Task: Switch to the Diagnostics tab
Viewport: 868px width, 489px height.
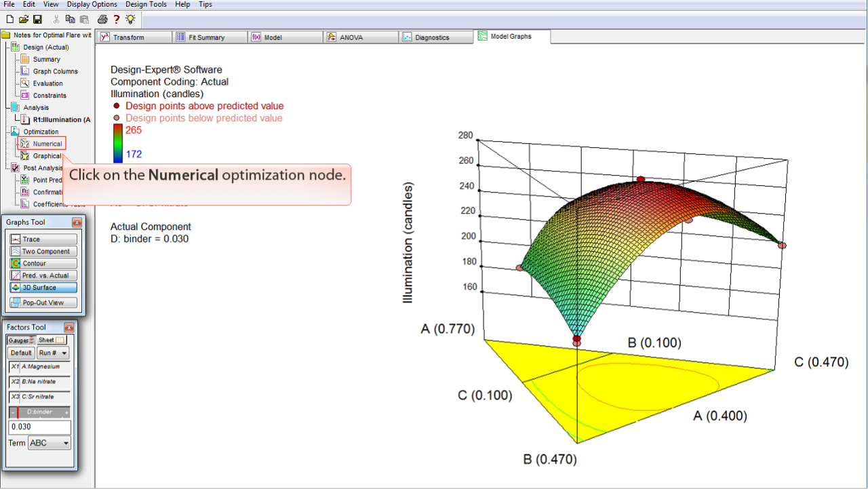Action: 435,37
